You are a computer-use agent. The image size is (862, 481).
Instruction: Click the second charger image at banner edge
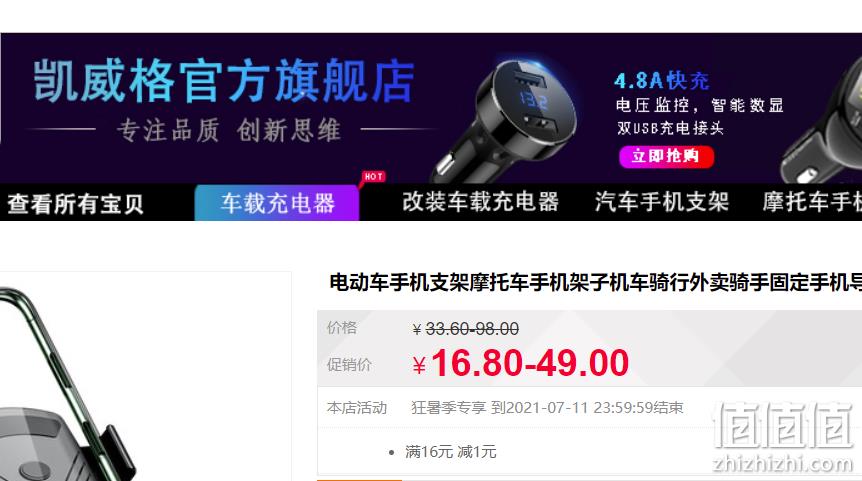tap(822, 126)
